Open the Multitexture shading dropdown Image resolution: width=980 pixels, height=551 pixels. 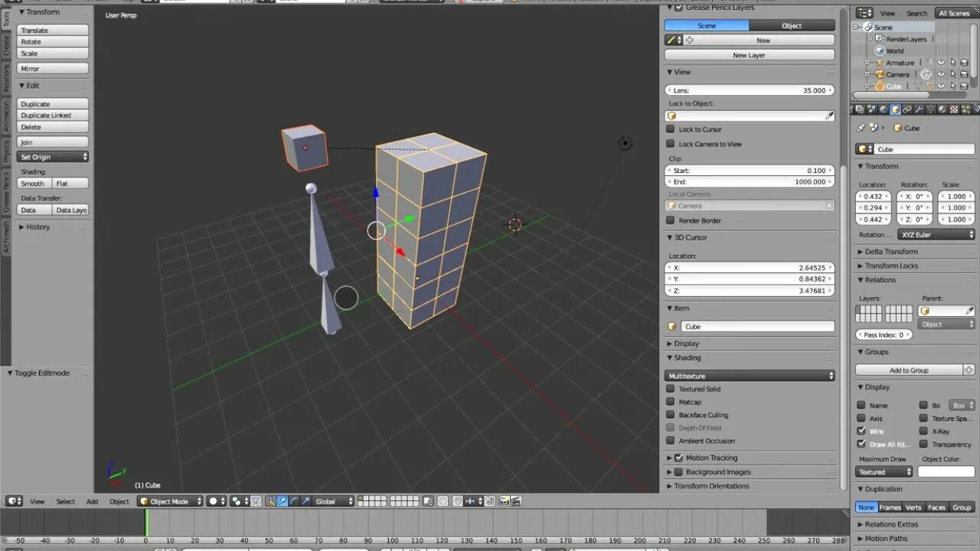tap(750, 376)
